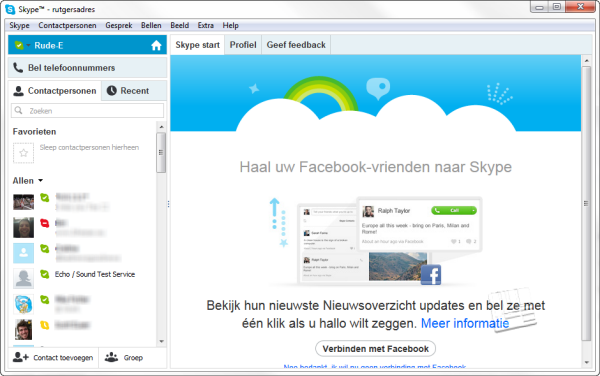Minimize the Skype window
The width and height of the screenshot is (600, 376).
coord(539,7)
